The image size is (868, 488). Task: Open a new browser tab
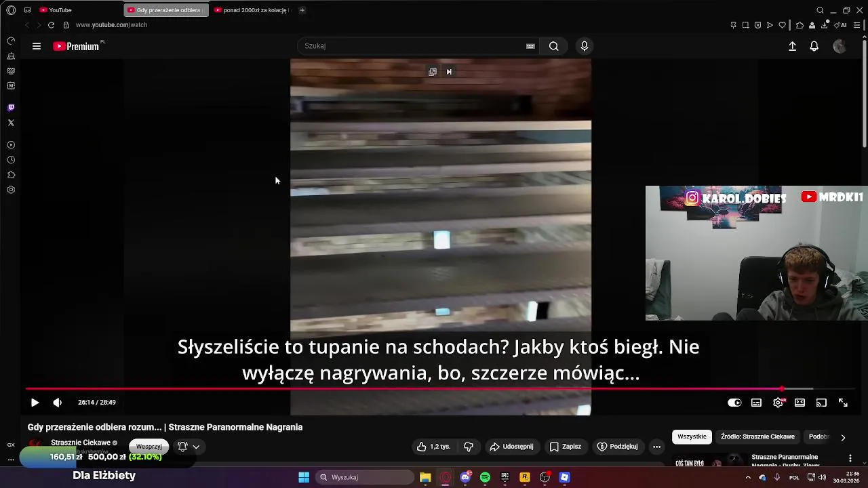coord(302,10)
